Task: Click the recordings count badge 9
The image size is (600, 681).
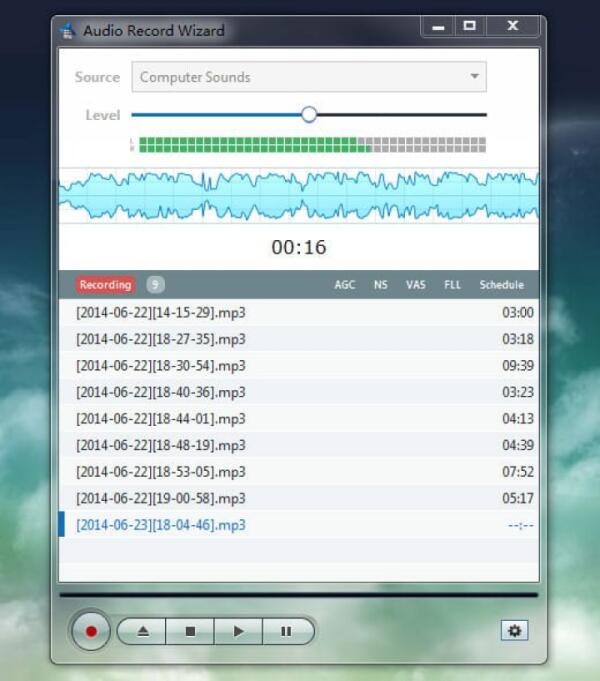Action: pos(155,285)
